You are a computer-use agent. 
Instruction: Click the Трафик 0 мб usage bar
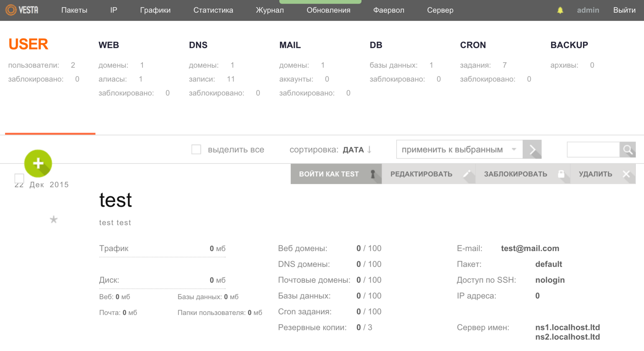162,250
